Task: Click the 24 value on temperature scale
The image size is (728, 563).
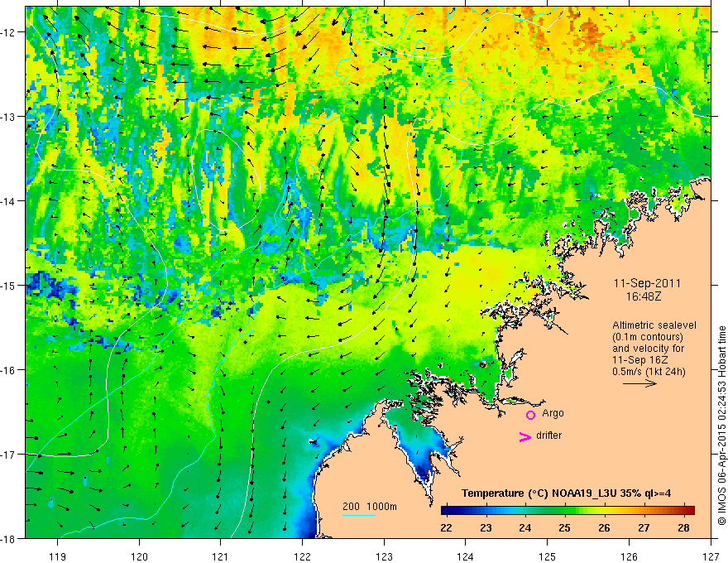Action: point(525,527)
